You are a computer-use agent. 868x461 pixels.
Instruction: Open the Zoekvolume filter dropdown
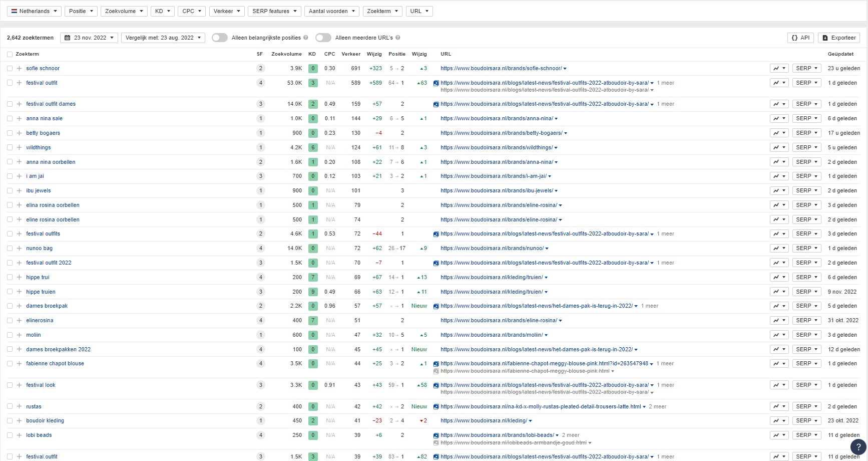coord(124,11)
